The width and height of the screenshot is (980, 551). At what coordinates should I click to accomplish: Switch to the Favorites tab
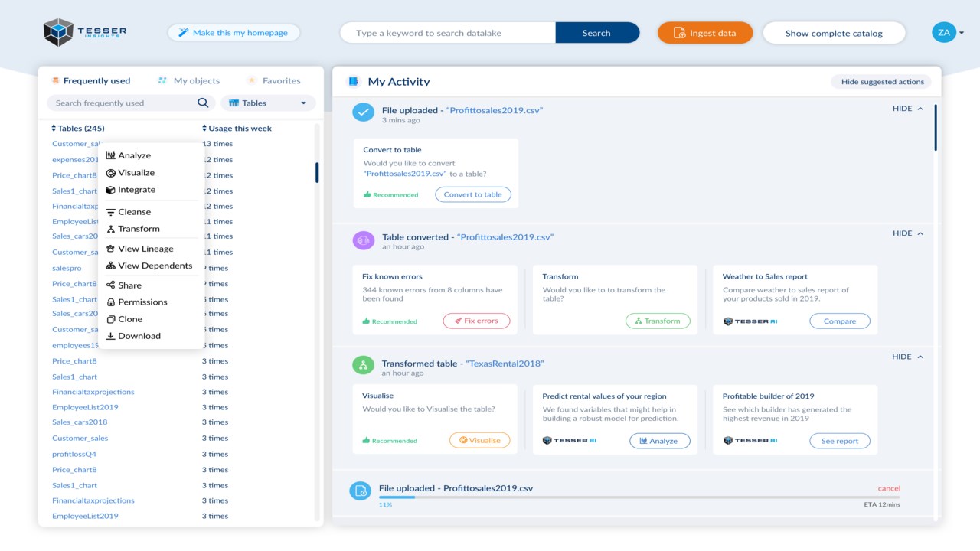(x=273, y=80)
